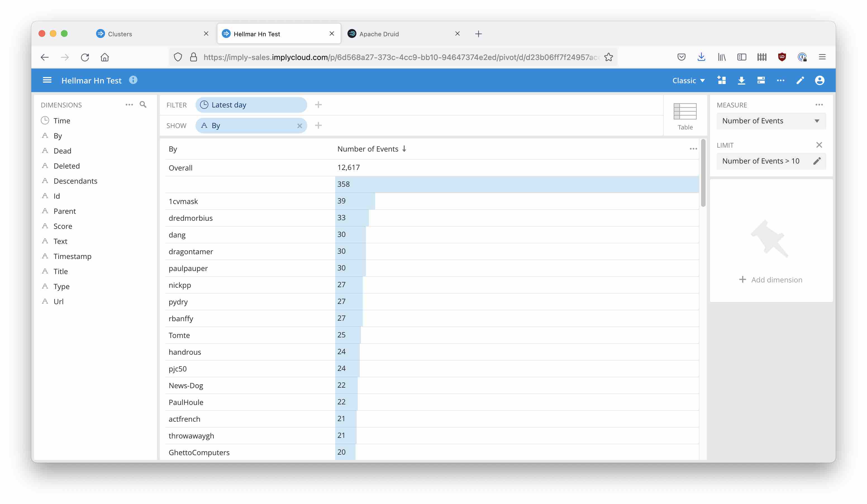Image resolution: width=867 pixels, height=504 pixels.
Task: Click the info icon beside Hellmar Hn Test
Action: coord(133,80)
